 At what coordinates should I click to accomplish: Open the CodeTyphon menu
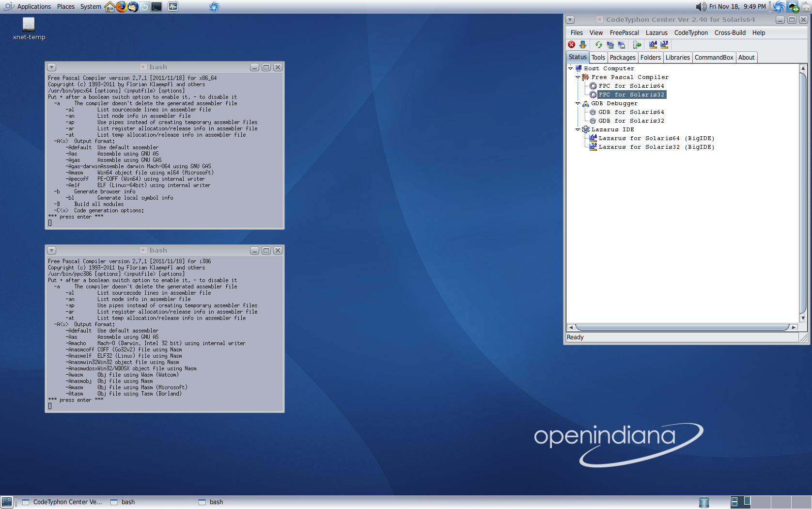[691, 33]
